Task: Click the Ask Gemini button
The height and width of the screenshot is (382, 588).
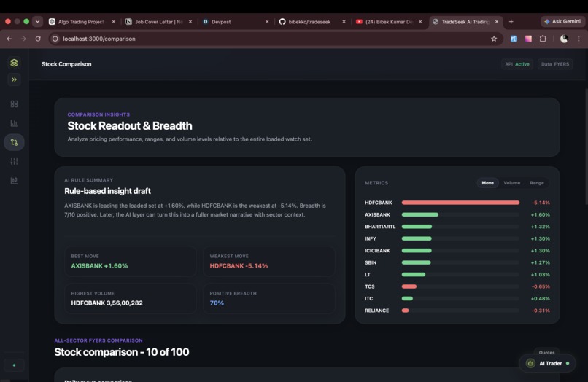Action: click(x=562, y=22)
